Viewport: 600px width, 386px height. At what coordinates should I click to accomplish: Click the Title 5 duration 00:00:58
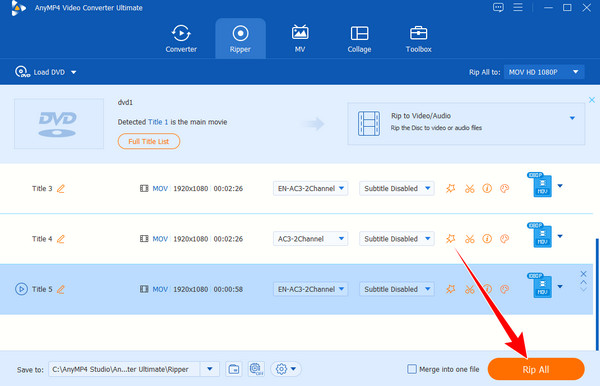[x=228, y=290]
